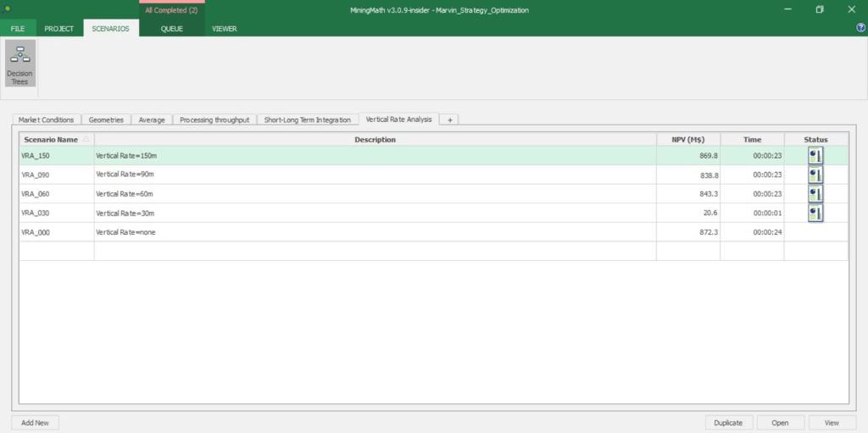Click the Add New button

[35, 423]
